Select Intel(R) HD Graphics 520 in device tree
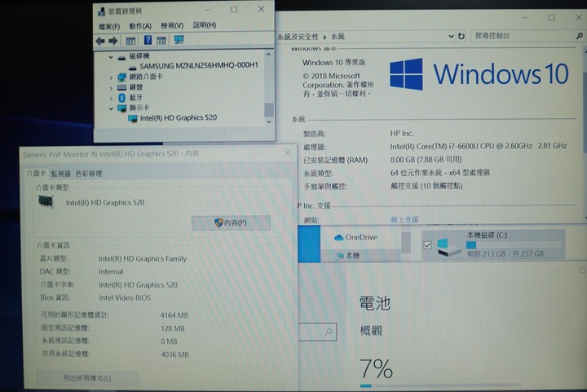Viewport: 587px width, 392px height. coord(179,118)
